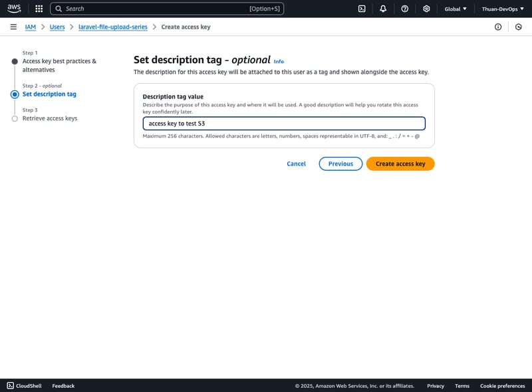Click the Description tag value input field
The height and width of the screenshot is (392, 532).
(x=284, y=124)
